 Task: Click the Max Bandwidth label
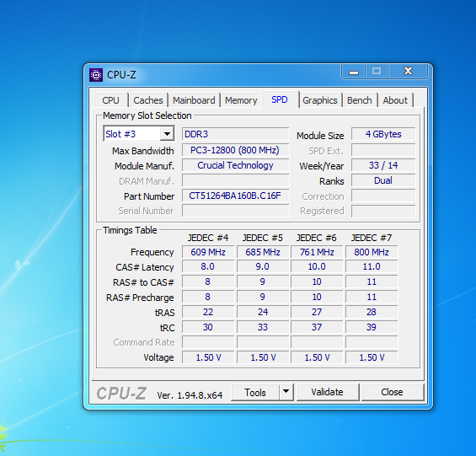[x=143, y=151]
